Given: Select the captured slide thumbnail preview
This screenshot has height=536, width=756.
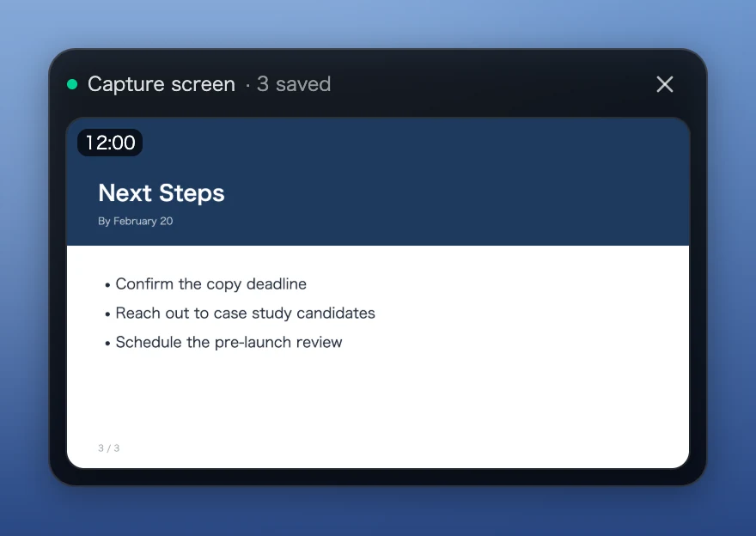Looking at the screenshot, I should click(378, 293).
